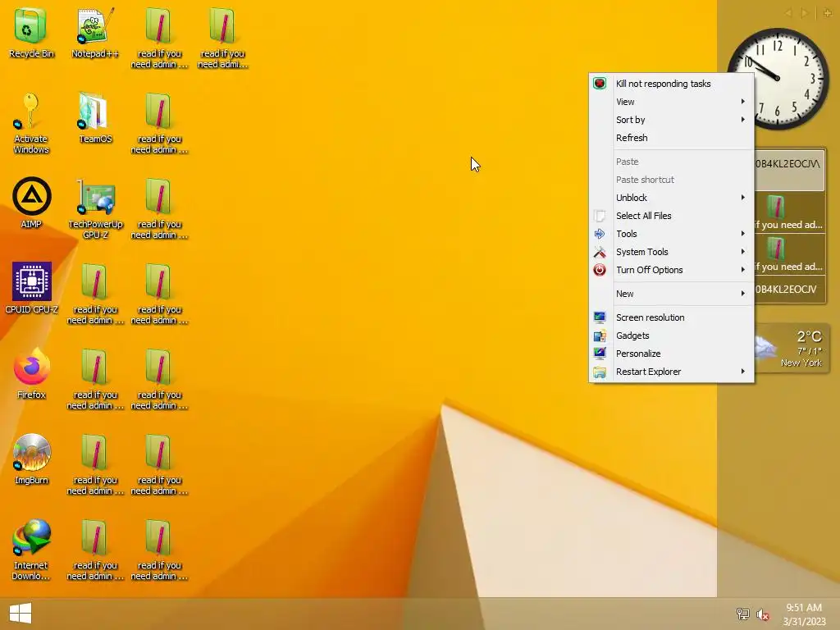Screen dimensions: 840x630
Task: Expand the Restart Explorer submenu arrow
Action: tap(743, 372)
